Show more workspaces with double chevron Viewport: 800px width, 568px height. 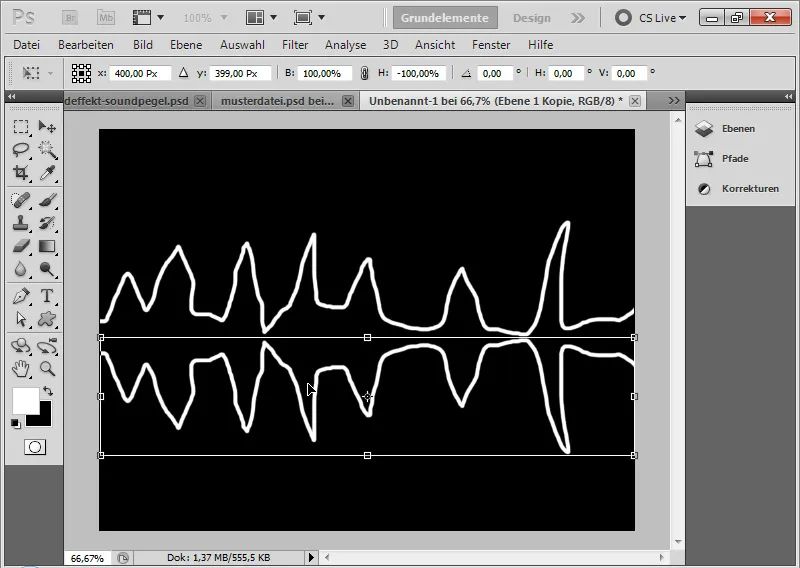[578, 18]
